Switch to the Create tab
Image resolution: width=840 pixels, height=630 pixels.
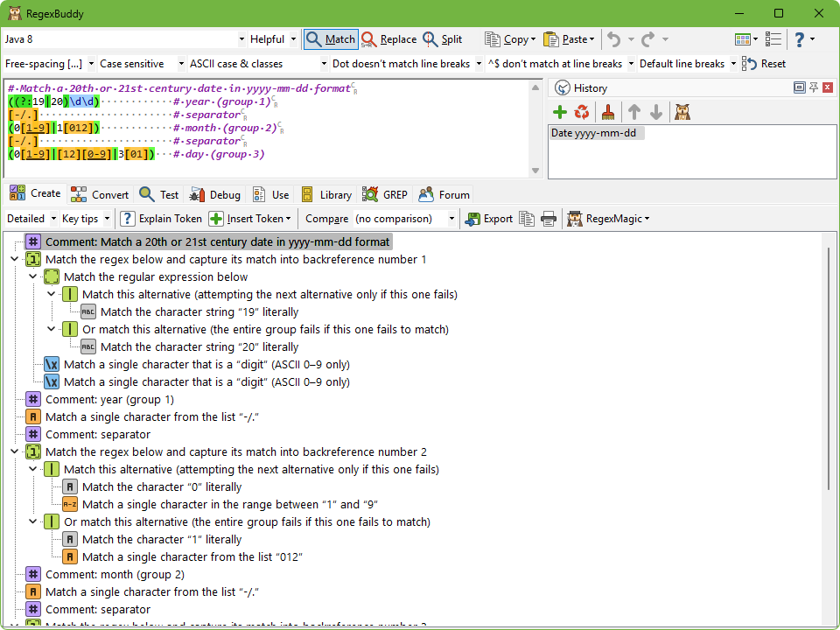tap(35, 193)
